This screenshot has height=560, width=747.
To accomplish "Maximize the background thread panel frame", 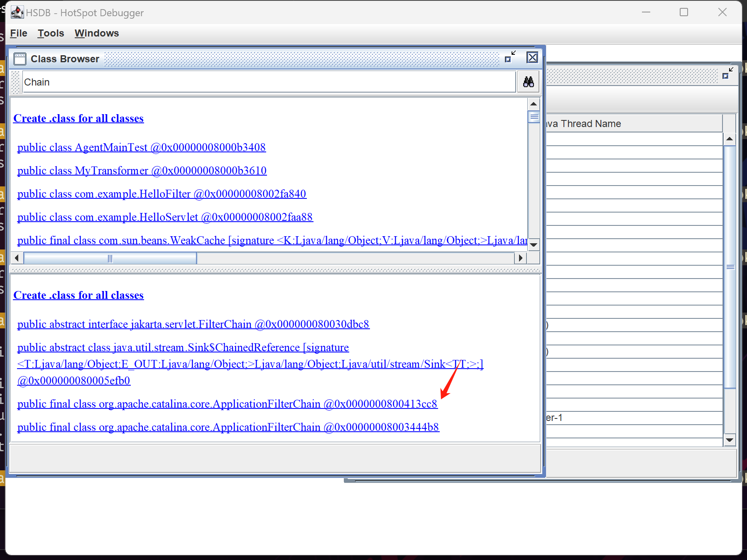I will point(727,73).
